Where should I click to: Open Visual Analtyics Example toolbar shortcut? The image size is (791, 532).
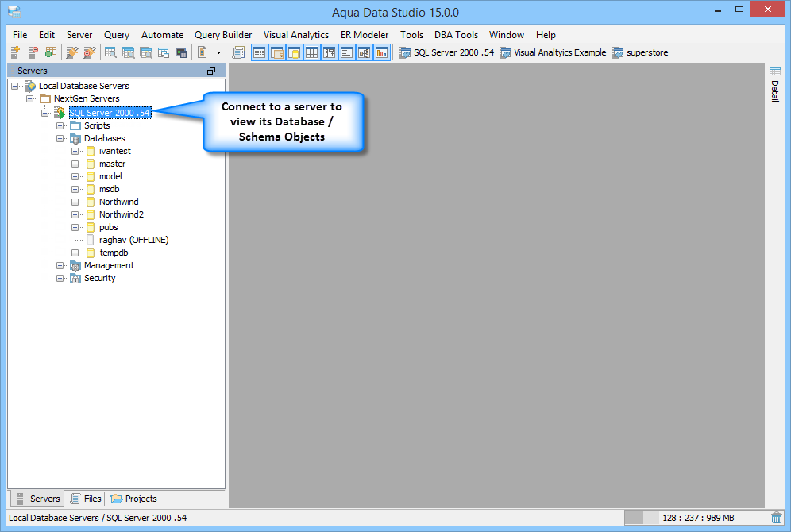pyautogui.click(x=553, y=52)
